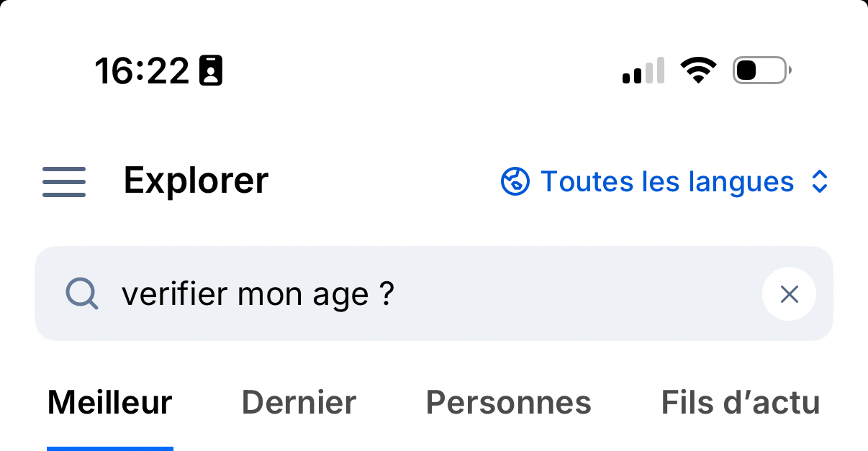Screen dimensions: 868x451
Task: Click the magnifying glass search icon
Action: (x=81, y=293)
